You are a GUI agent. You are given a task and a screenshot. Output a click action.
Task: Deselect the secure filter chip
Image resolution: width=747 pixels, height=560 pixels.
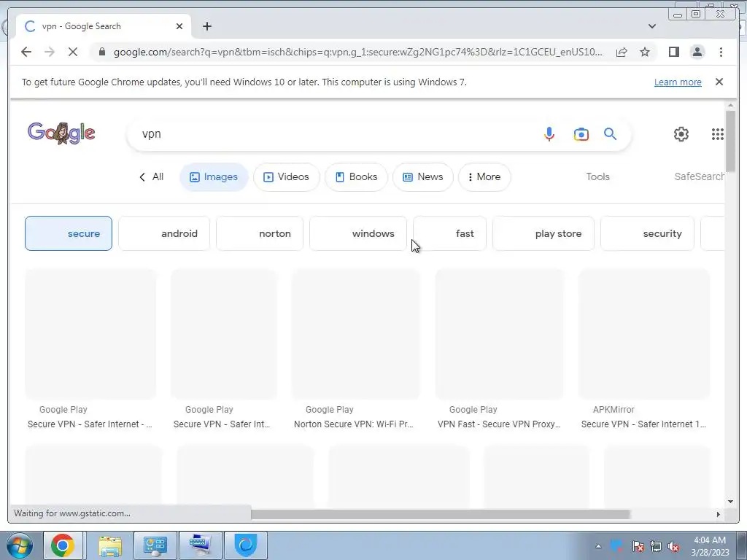click(x=69, y=233)
